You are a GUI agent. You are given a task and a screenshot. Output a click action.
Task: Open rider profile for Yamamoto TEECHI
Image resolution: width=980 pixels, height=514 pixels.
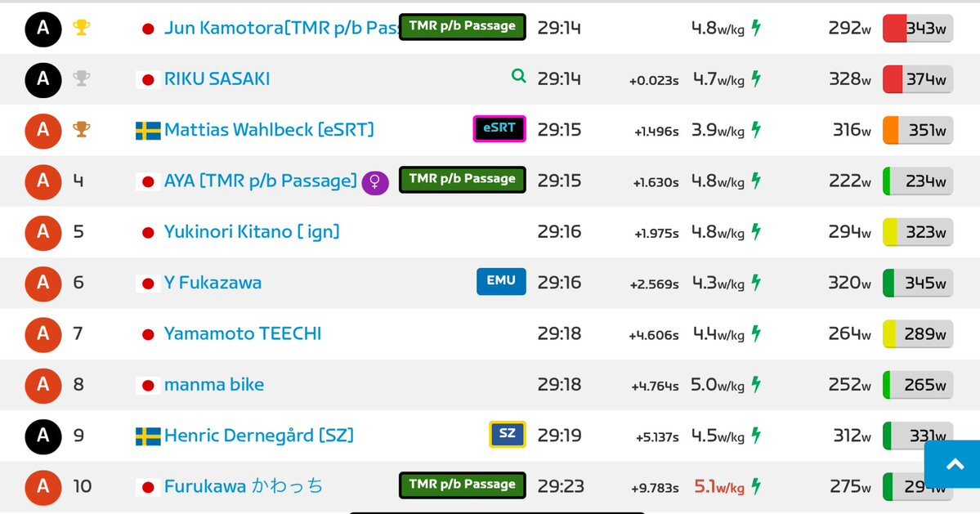[243, 333]
